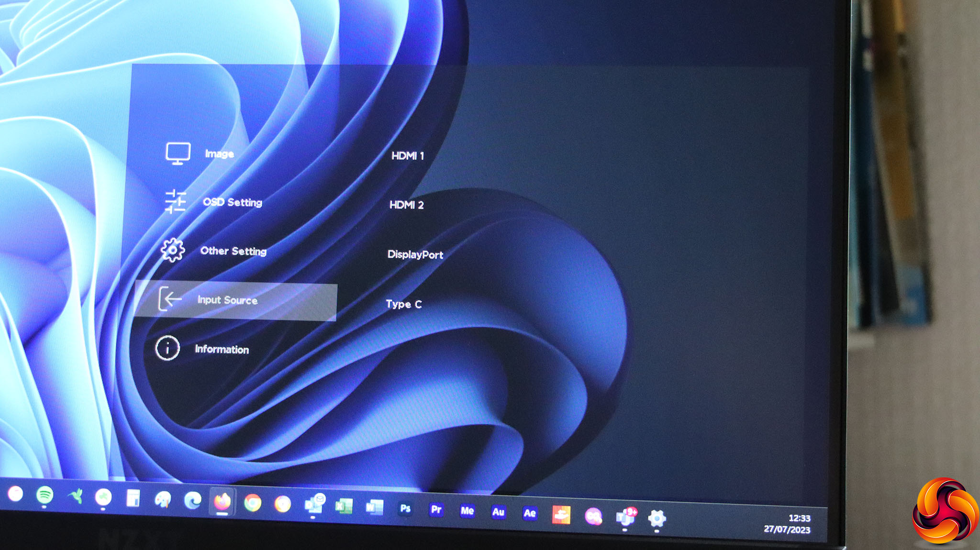Select the Image menu item
The image size is (980, 550).
pos(219,154)
